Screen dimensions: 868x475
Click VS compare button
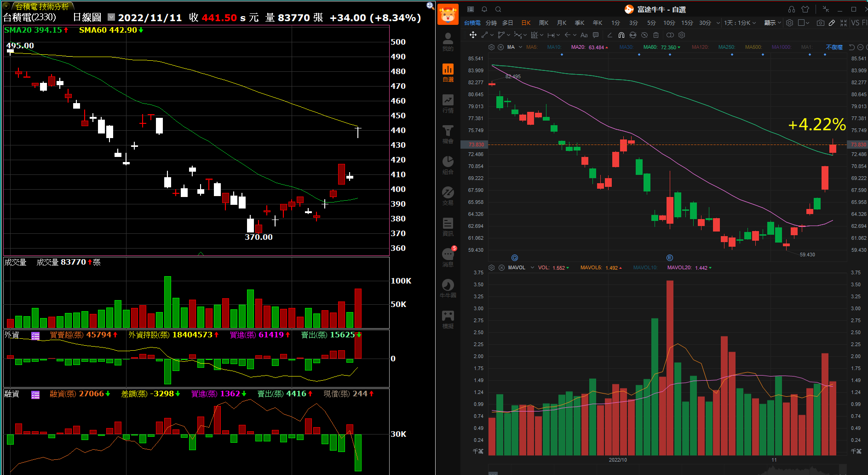pos(855,23)
